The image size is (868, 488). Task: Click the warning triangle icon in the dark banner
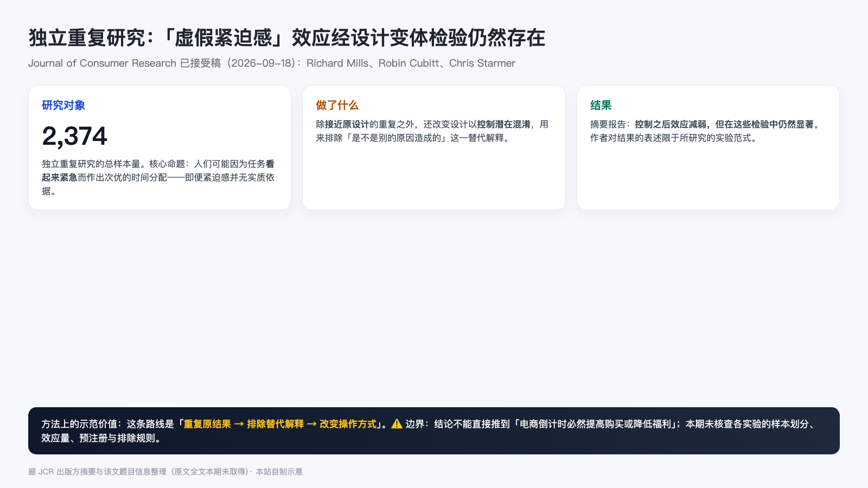point(397,423)
